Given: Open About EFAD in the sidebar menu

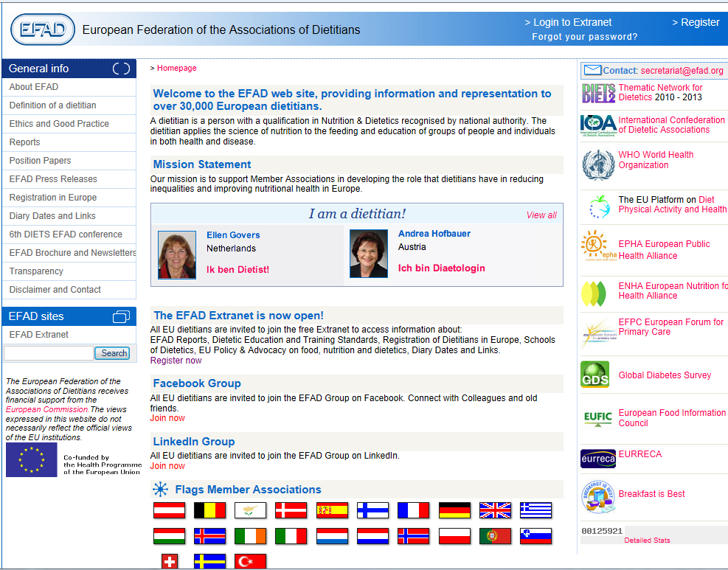Looking at the screenshot, I should (x=69, y=87).
